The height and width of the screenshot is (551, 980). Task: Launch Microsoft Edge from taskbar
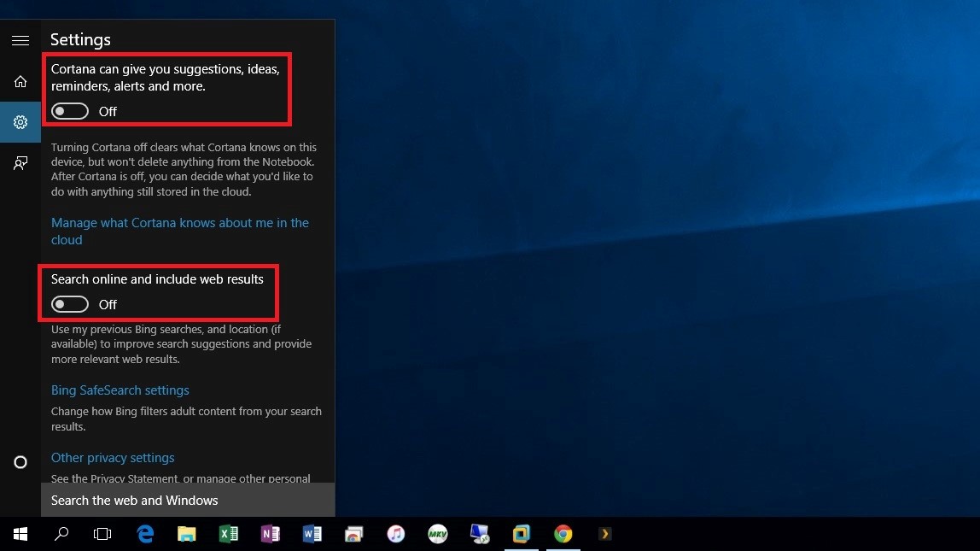tap(145, 534)
